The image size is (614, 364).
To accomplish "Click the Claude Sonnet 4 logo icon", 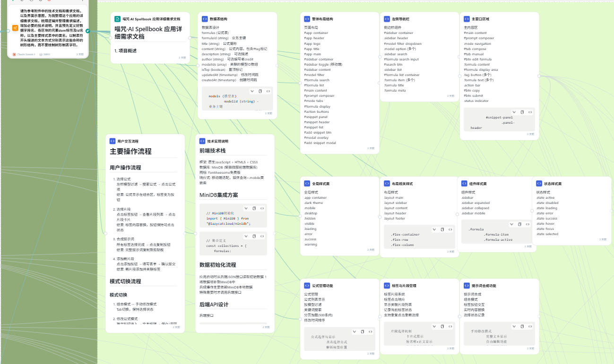I will coord(14,54).
